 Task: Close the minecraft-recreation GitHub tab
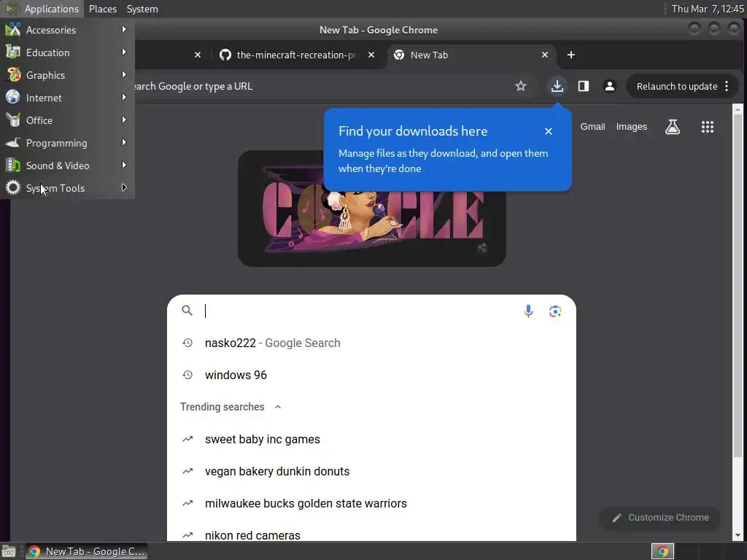(371, 55)
